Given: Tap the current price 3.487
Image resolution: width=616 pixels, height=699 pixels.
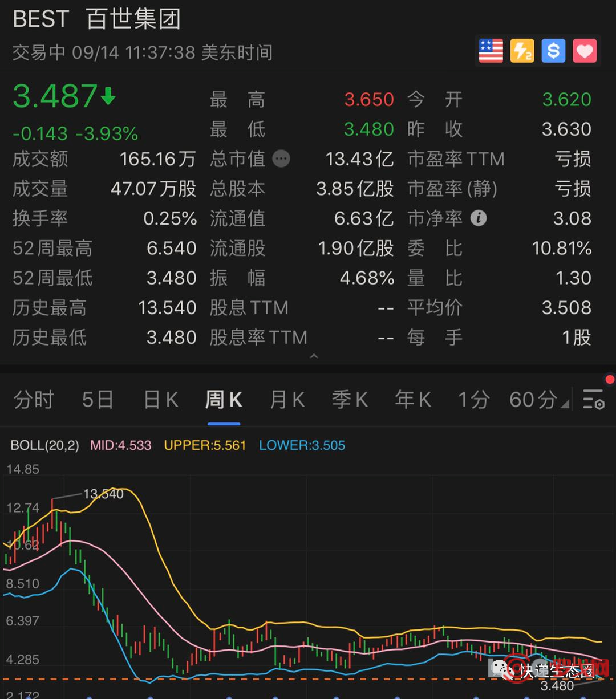Looking at the screenshot, I should coord(55,96).
